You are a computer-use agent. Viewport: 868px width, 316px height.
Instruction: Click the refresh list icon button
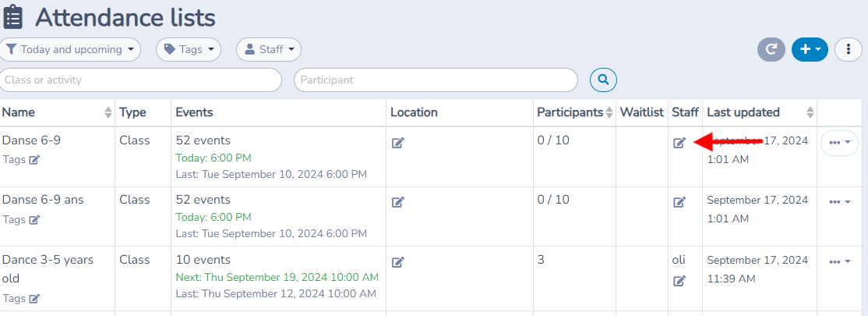click(771, 49)
